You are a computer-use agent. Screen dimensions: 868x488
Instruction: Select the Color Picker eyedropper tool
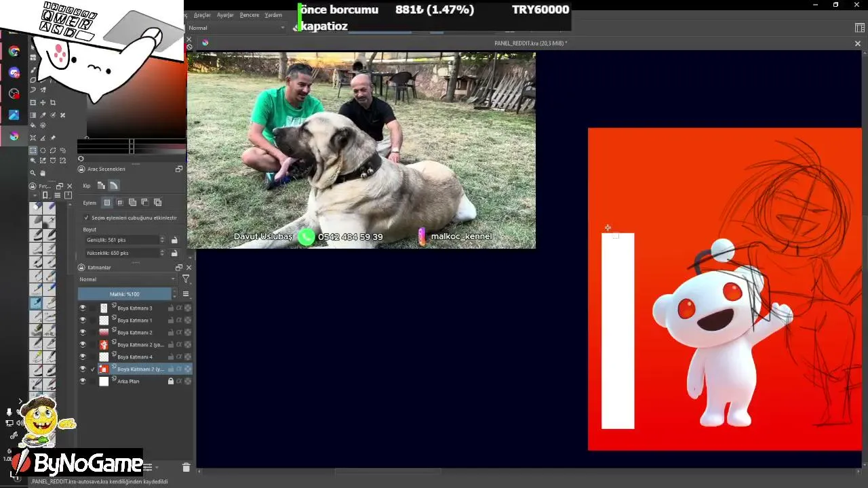(x=43, y=115)
